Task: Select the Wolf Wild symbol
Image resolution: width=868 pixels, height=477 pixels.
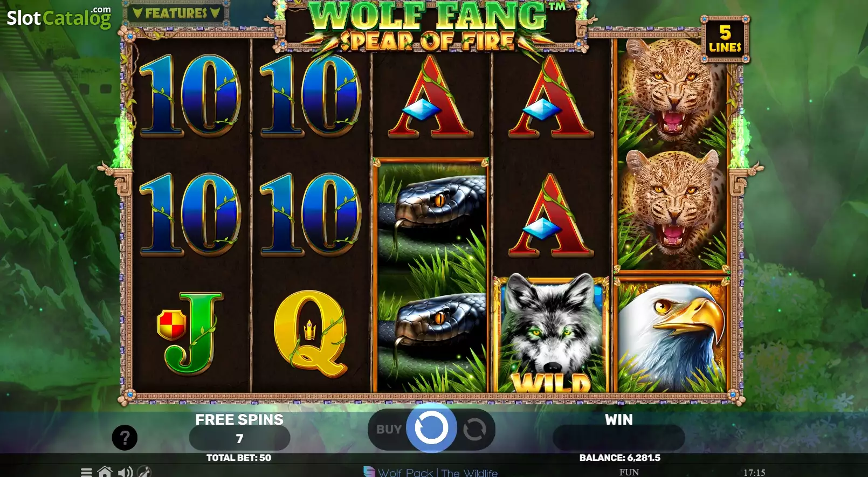Action: (x=551, y=334)
